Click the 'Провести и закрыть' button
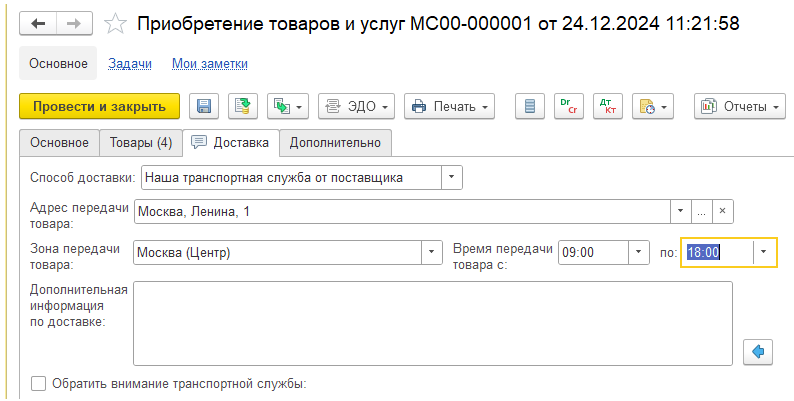The width and height of the screenshot is (794, 401). click(99, 106)
